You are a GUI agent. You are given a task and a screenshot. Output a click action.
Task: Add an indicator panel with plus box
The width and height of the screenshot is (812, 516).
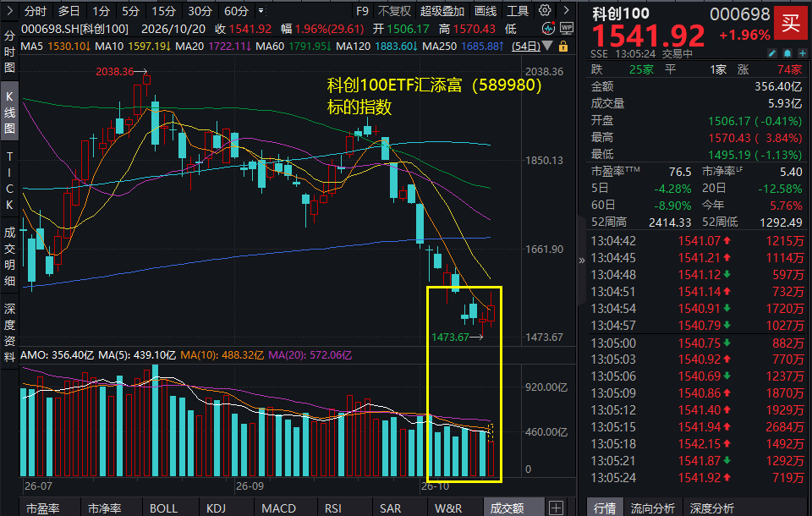click(557, 508)
